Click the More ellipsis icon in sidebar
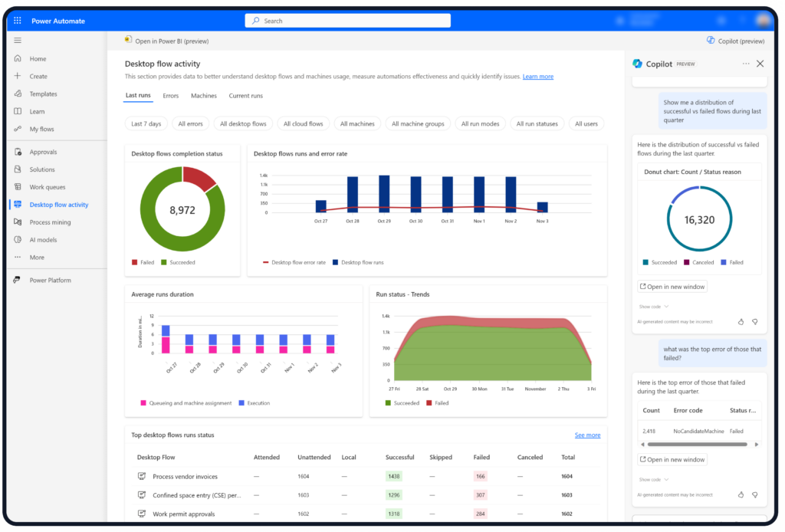Screen dimensions: 785x532 click(18, 257)
